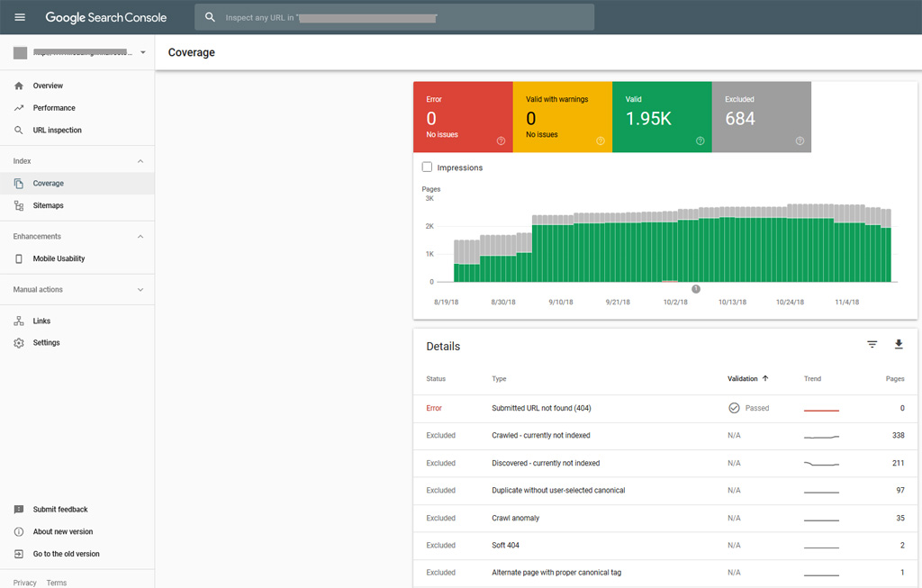922x588 pixels.
Task: Enable the Impressions checkbox
Action: click(x=427, y=167)
